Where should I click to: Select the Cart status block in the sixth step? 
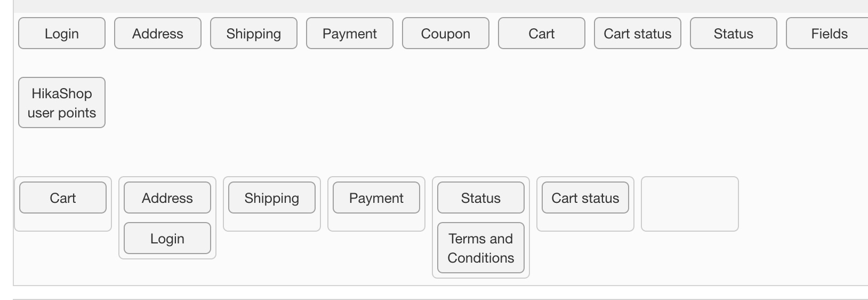[585, 198]
